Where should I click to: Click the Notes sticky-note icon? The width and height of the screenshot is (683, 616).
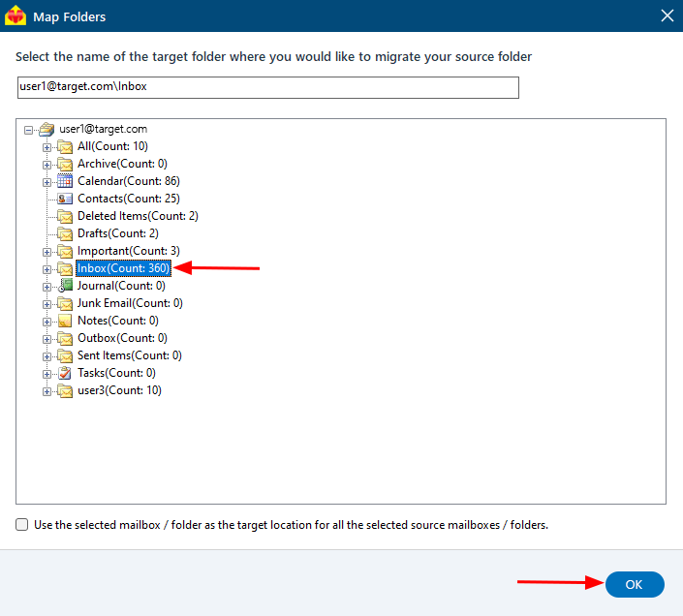[65, 321]
